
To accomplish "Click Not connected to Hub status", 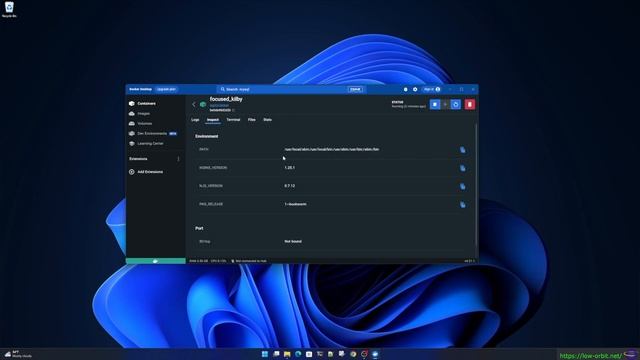I will [249, 261].
